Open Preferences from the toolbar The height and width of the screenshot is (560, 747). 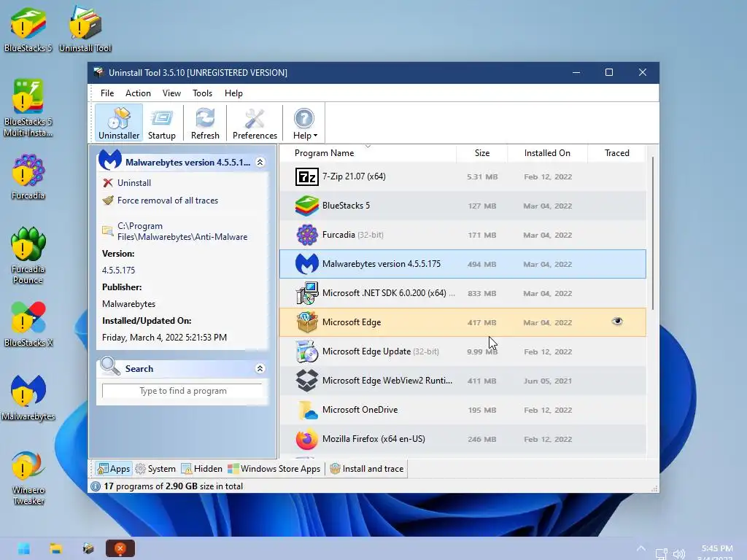(x=255, y=122)
